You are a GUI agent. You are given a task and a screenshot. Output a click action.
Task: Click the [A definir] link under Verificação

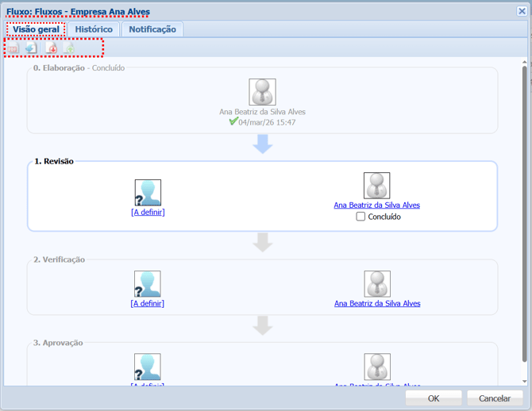(x=148, y=304)
